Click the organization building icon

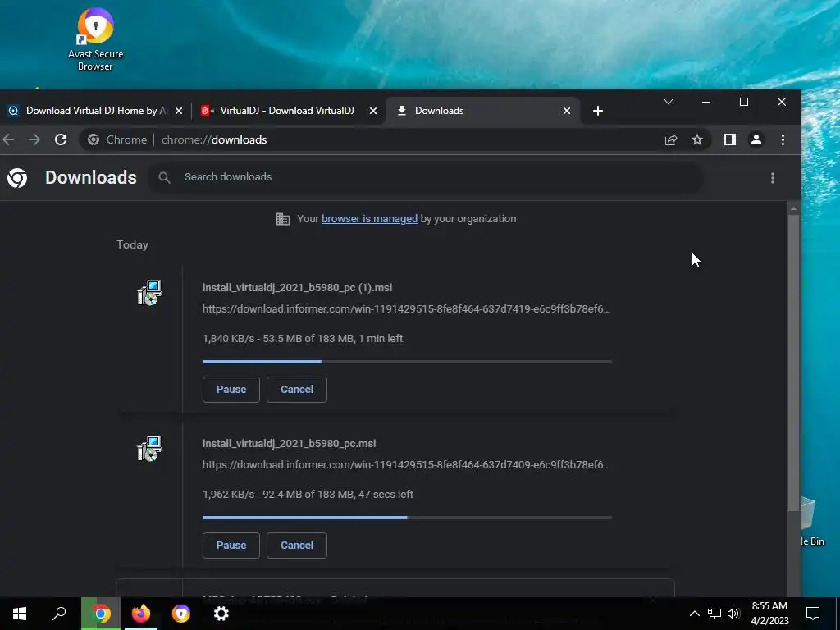pos(283,218)
